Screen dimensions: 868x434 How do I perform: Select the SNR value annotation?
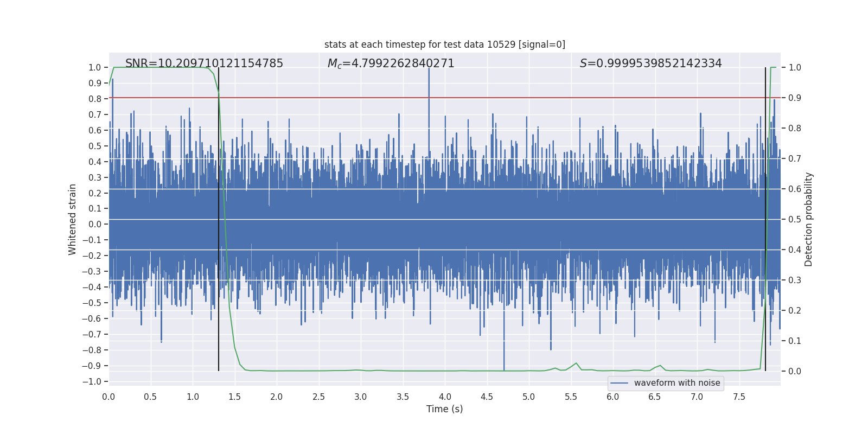coord(204,63)
